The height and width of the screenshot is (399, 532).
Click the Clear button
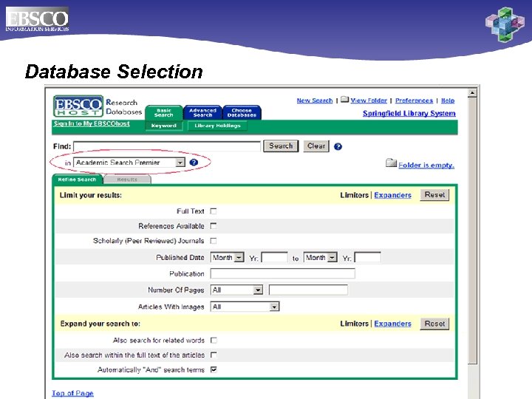pyautogui.click(x=316, y=146)
